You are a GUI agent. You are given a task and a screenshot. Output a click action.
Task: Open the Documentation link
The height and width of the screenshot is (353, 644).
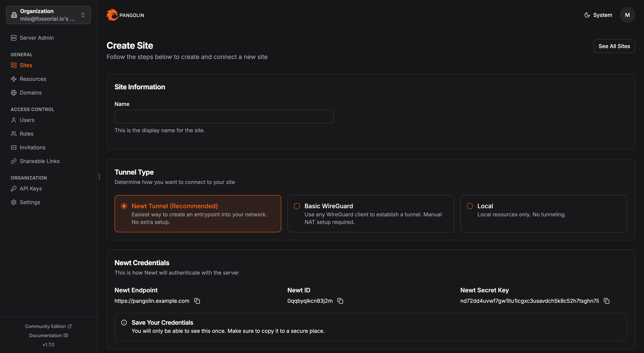click(x=48, y=335)
